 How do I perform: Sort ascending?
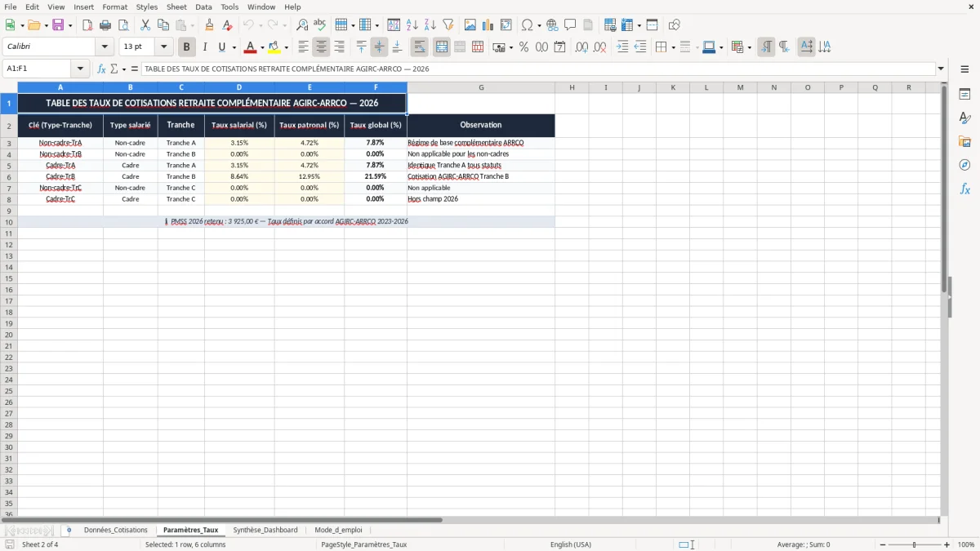tap(412, 25)
